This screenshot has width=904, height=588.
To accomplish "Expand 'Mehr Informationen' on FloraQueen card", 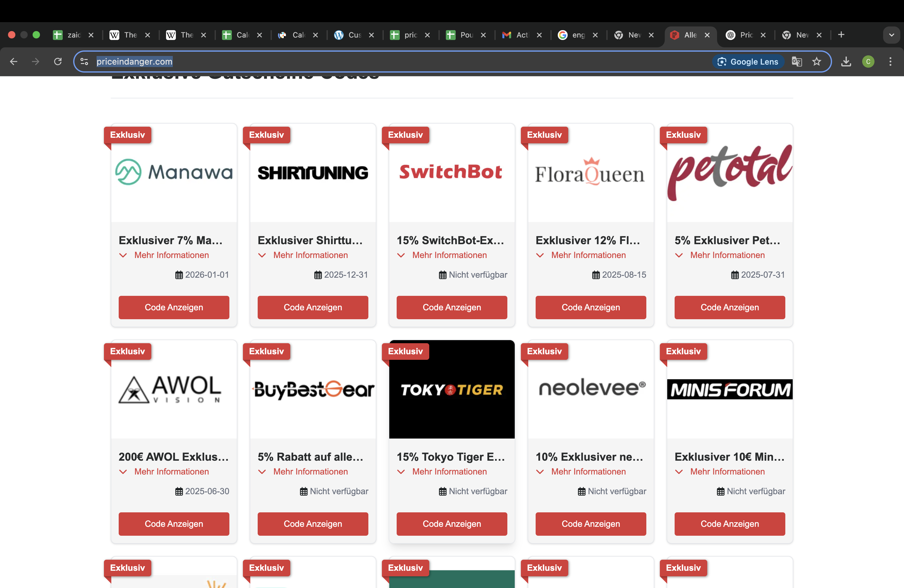I will point(581,255).
